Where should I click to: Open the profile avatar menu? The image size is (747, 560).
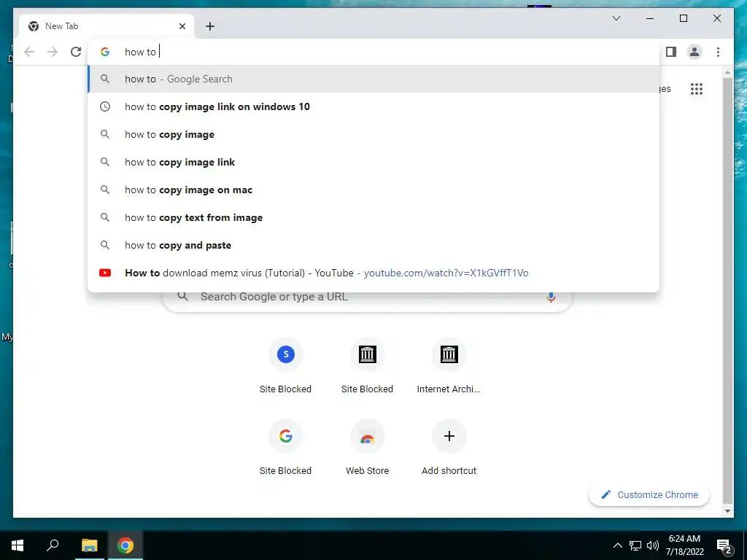694,52
